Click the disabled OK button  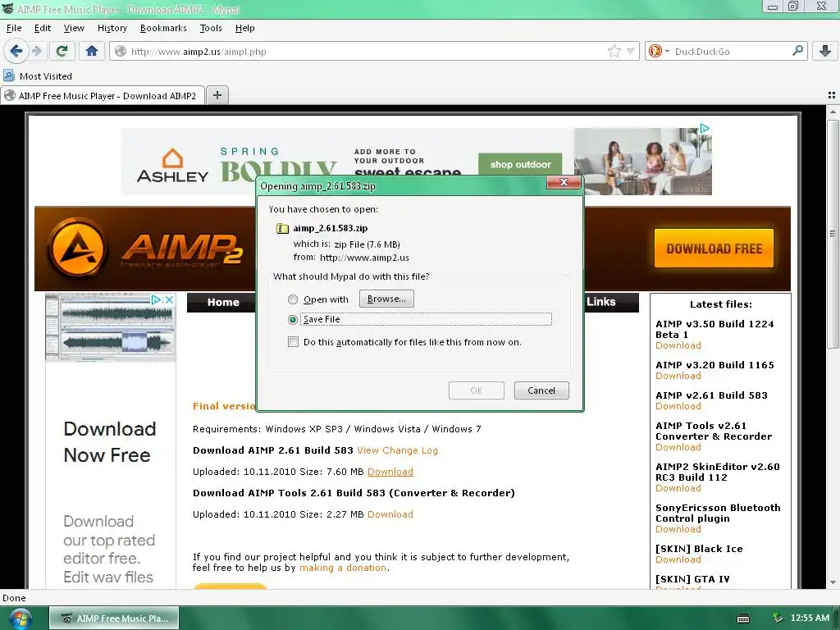477,390
